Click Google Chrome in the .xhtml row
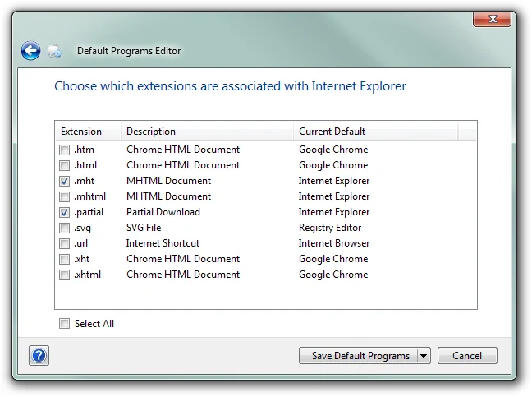532x397 pixels. pyautogui.click(x=333, y=275)
